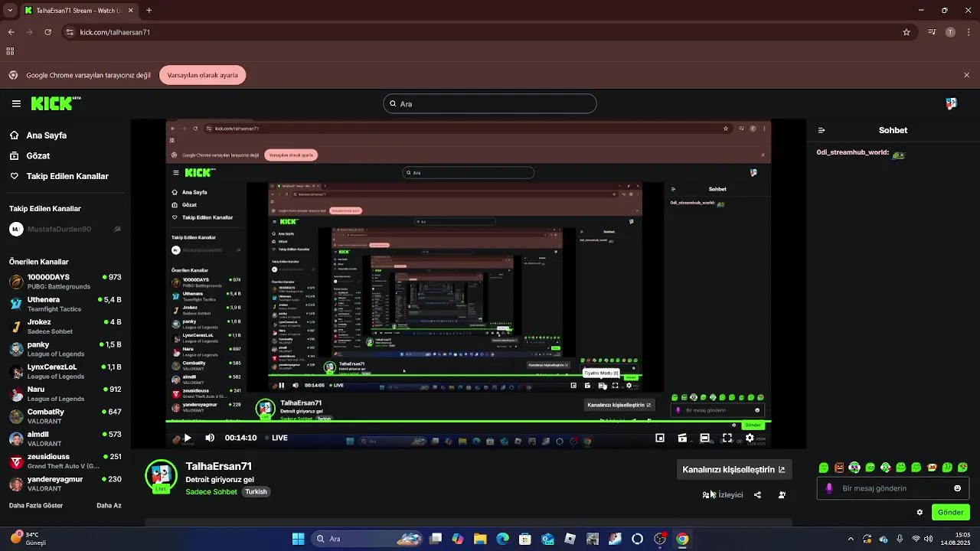The image size is (980, 551).
Task: Reload the page in Chrome
Action: (47, 32)
